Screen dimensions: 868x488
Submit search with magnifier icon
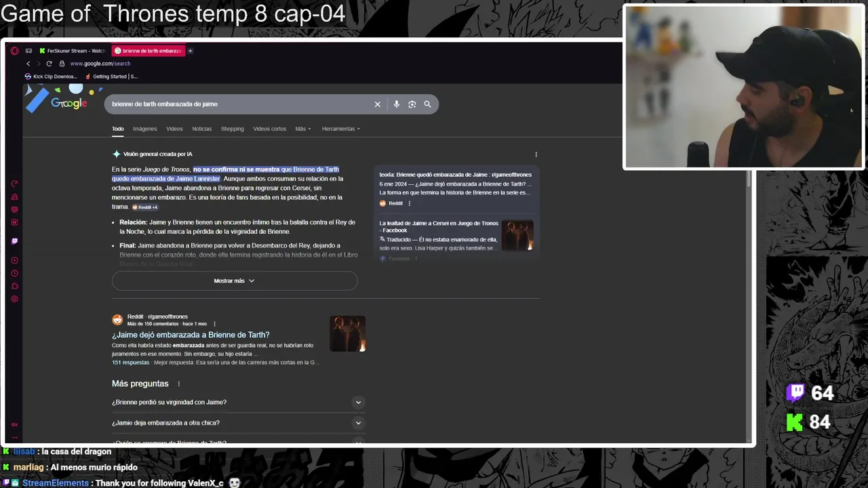point(427,104)
